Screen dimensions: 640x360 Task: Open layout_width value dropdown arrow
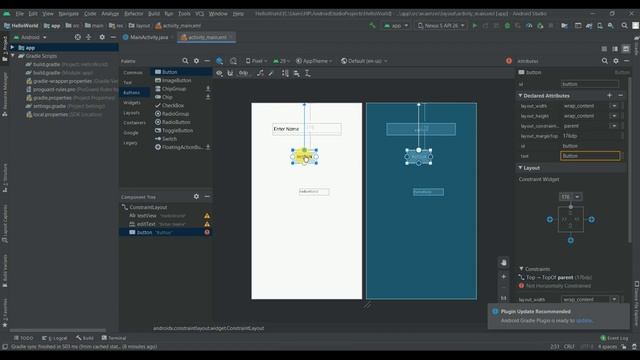pyautogui.click(x=614, y=106)
